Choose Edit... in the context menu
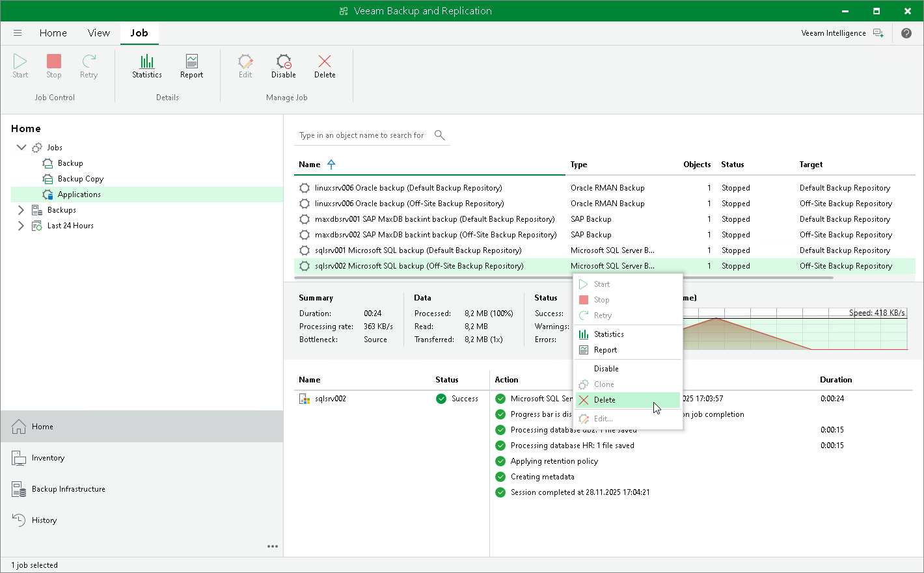This screenshot has height=573, width=924. tap(628, 419)
